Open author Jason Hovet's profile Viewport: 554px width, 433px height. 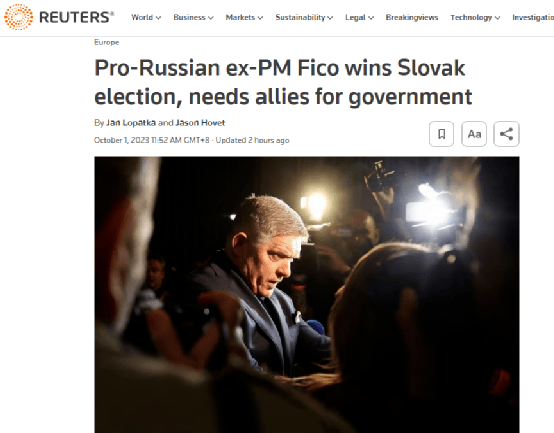[x=200, y=123]
